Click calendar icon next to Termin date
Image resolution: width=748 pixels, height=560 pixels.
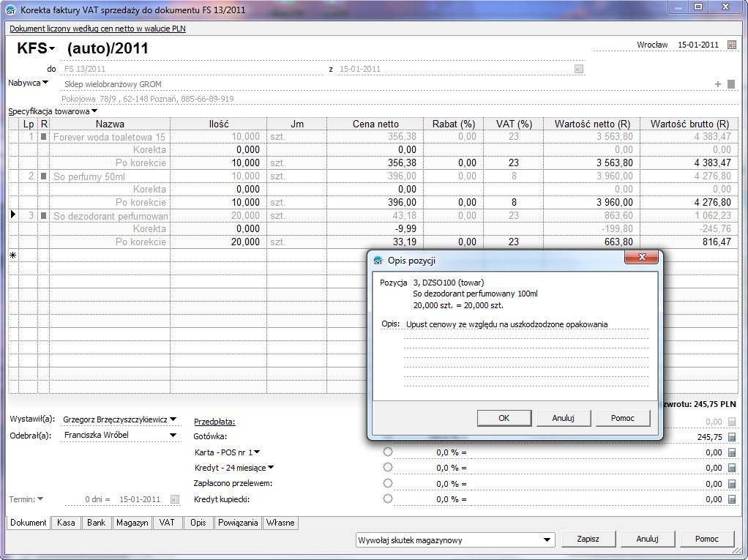tap(174, 499)
